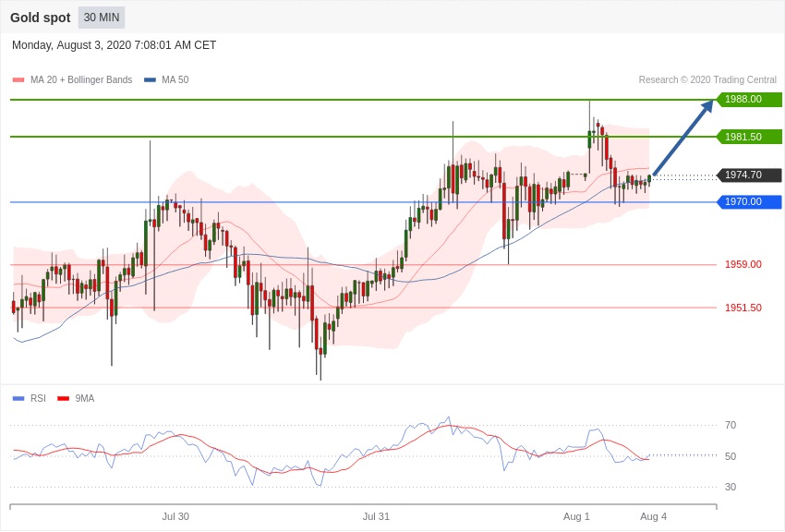Click the 1988.00 resistance price tag

coord(749,99)
